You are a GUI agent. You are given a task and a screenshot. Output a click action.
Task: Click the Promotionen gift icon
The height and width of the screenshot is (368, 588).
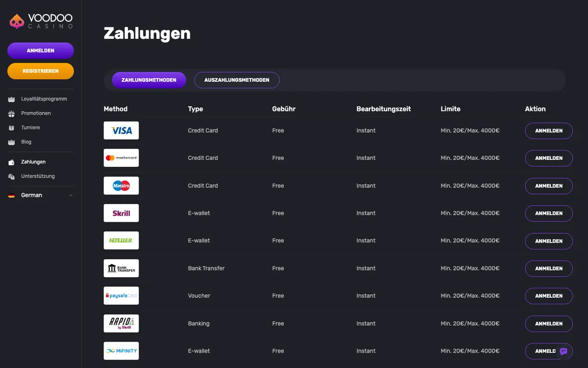pyautogui.click(x=12, y=113)
